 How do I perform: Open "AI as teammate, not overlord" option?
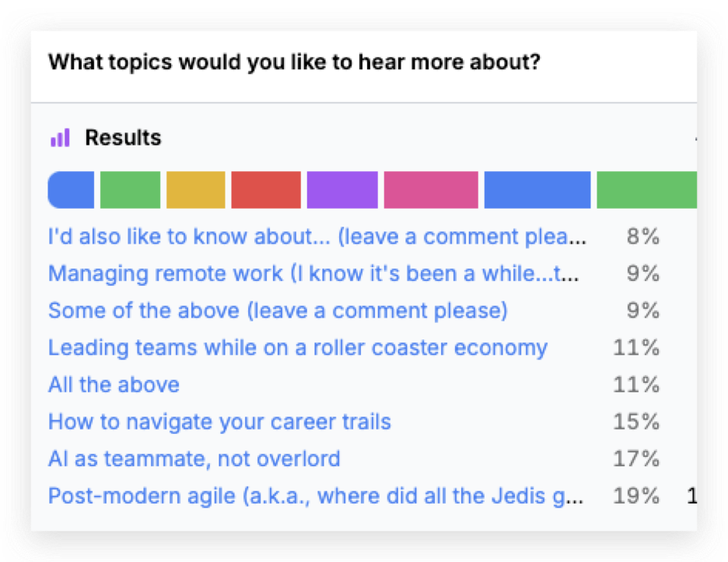pyautogui.click(x=194, y=458)
